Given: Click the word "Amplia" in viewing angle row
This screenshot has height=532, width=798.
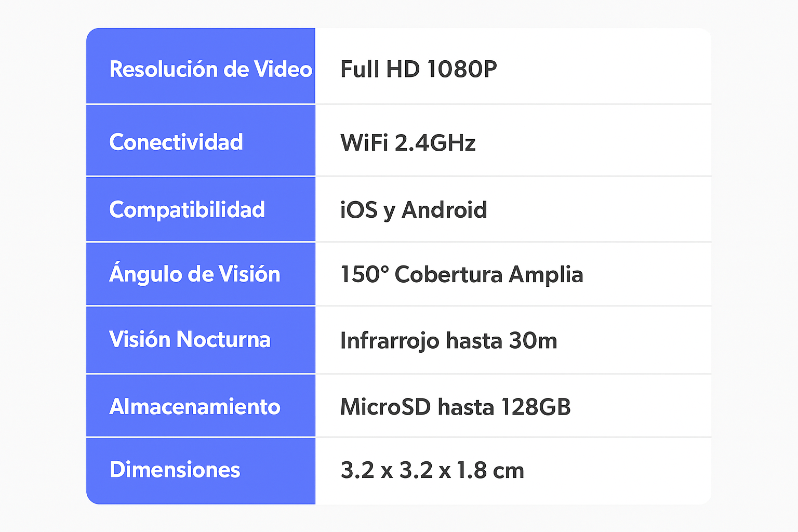Looking at the screenshot, I should click(x=546, y=274).
